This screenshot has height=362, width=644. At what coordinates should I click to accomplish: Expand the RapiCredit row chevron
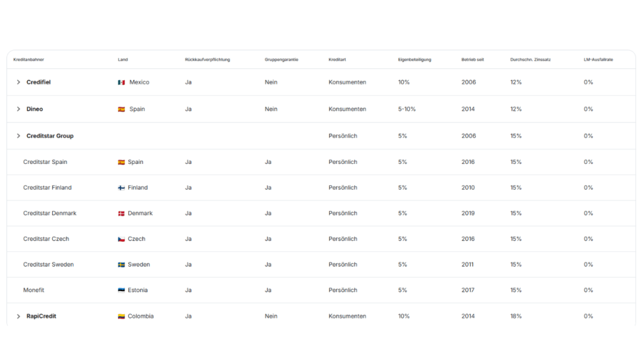click(x=18, y=316)
